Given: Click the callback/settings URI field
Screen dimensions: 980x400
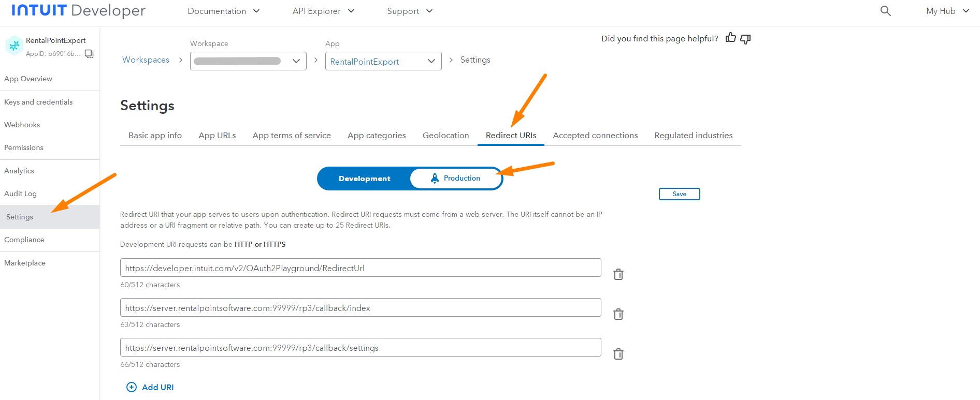Looking at the screenshot, I should click(x=361, y=347).
